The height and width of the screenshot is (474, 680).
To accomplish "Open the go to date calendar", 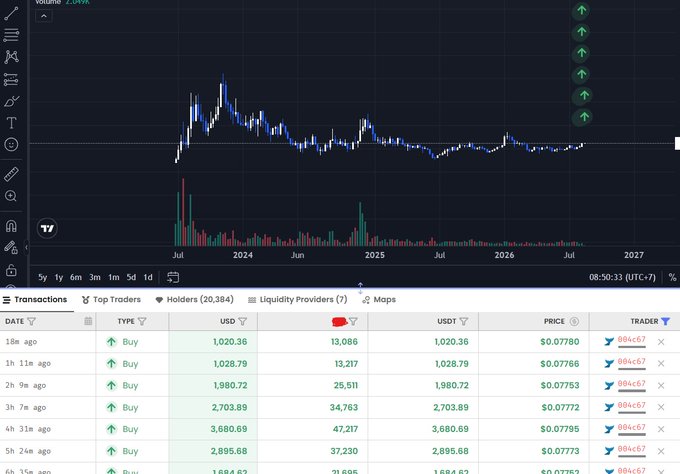I will pyautogui.click(x=173, y=277).
